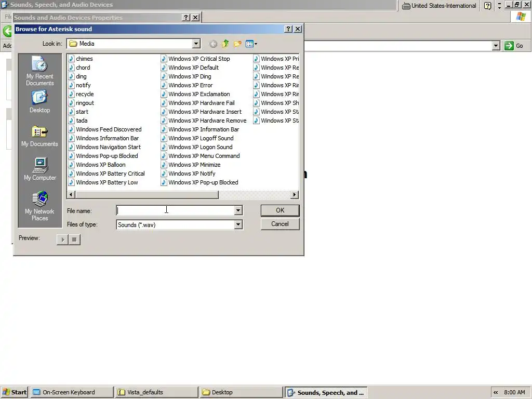532x399 pixels.
Task: Click OK to confirm sound
Action: click(280, 210)
